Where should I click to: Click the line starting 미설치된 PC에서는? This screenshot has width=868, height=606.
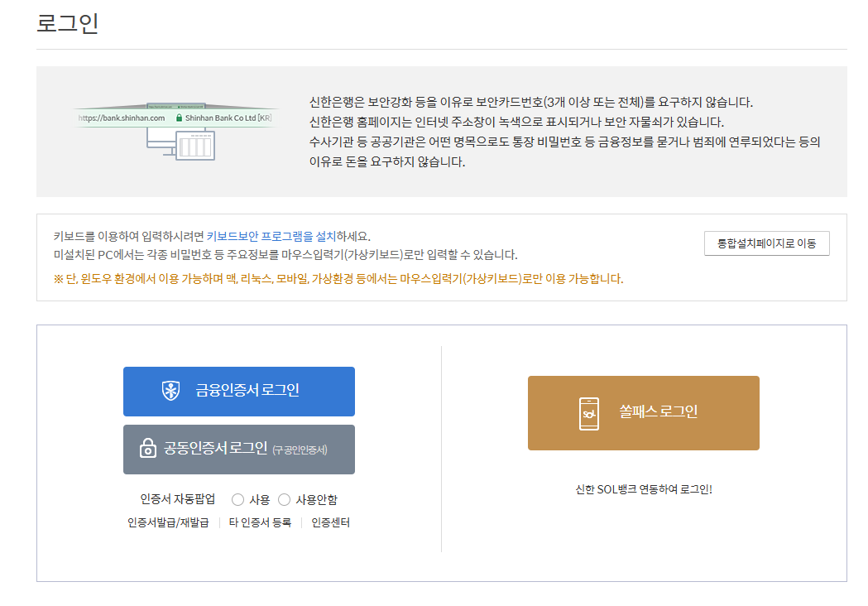285,255
